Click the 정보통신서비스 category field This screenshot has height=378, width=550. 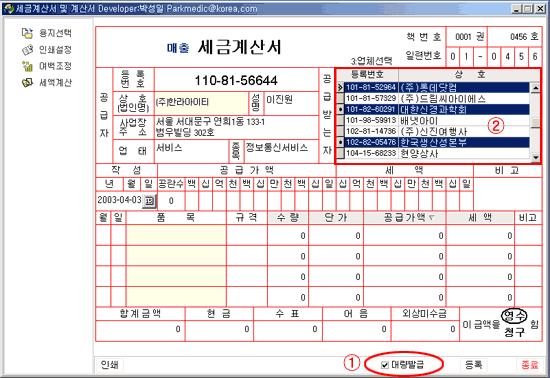pyautogui.click(x=281, y=151)
